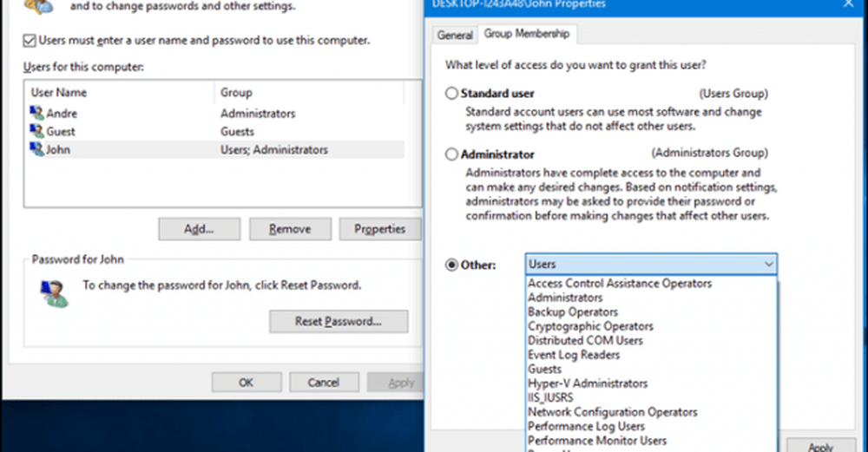Click the Properties button
This screenshot has width=868, height=452.
(x=379, y=229)
